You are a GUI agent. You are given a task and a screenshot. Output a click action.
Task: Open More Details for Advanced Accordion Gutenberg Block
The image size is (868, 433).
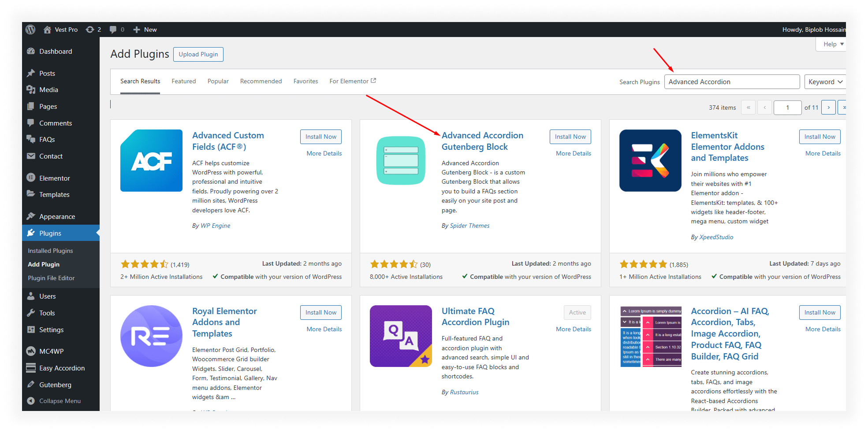574,153
